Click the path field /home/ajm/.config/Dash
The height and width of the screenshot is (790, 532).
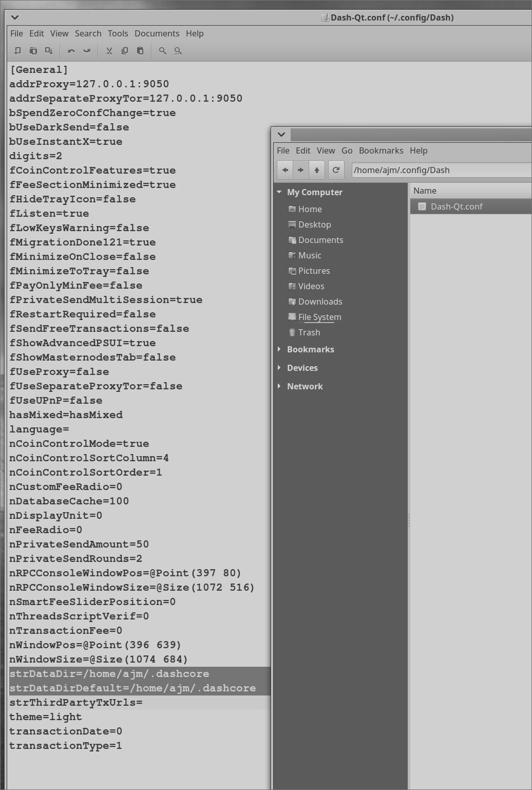(442, 170)
